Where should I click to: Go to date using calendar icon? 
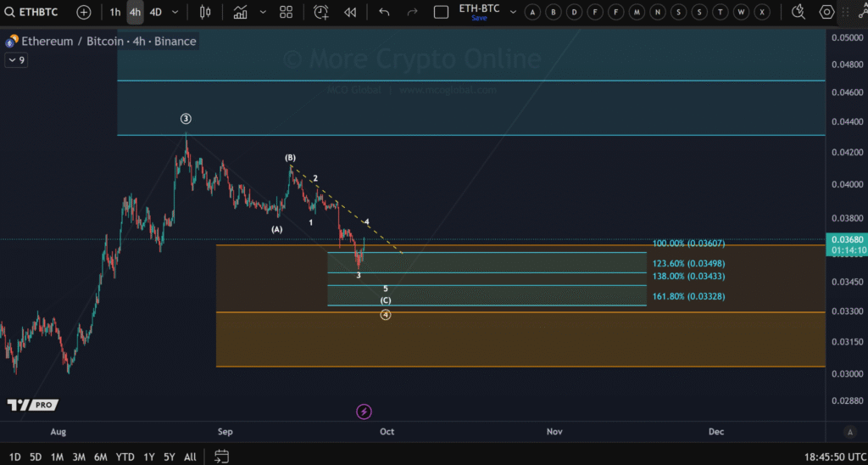(x=221, y=457)
